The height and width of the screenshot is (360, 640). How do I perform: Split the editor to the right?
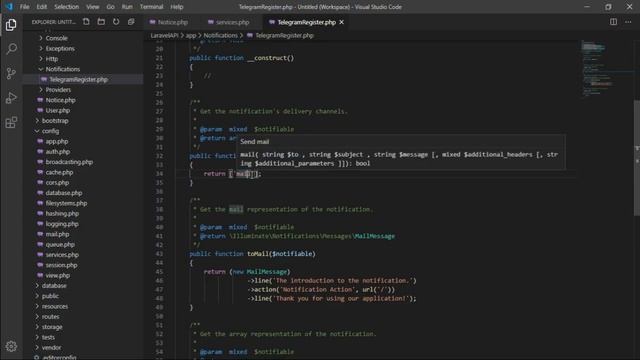coord(613,22)
